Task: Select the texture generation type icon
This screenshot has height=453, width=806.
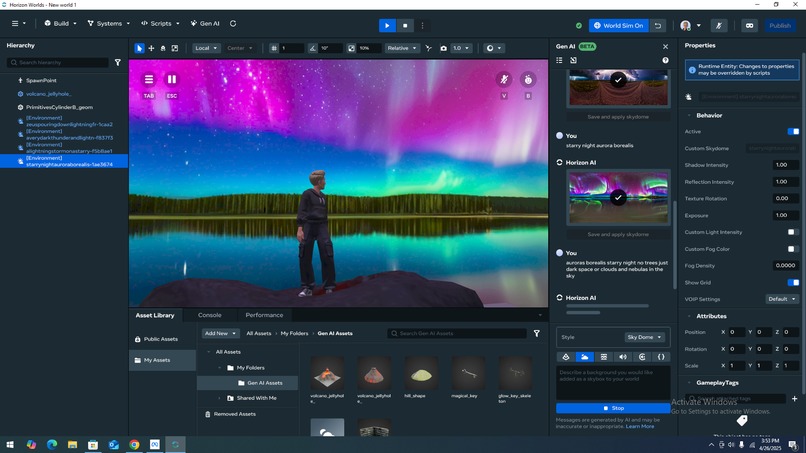Action: click(604, 357)
